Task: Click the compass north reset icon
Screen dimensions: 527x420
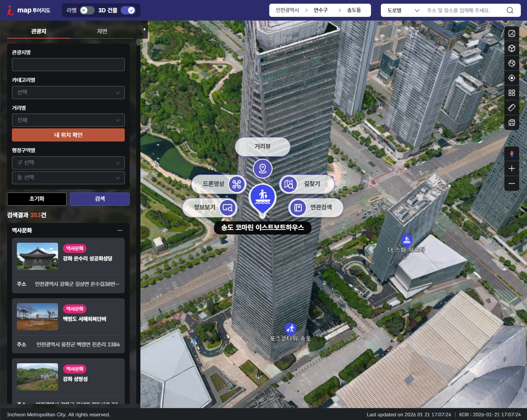Action: tap(511, 154)
